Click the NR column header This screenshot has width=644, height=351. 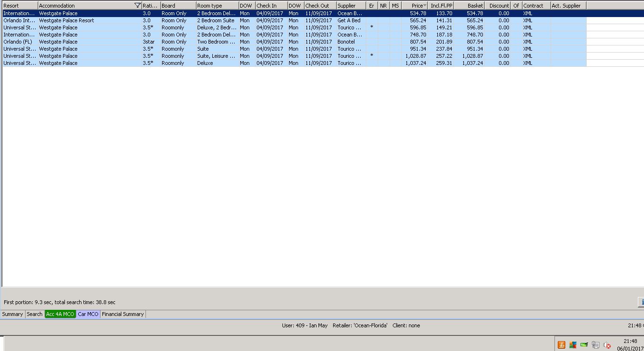[384, 6]
